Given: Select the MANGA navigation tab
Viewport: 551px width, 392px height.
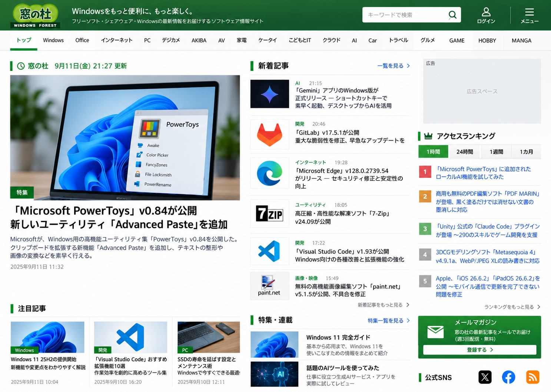Looking at the screenshot, I should (x=522, y=40).
